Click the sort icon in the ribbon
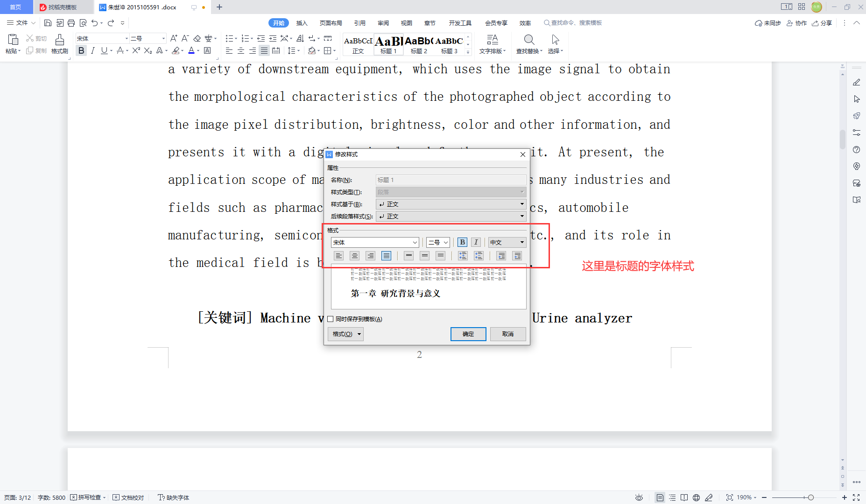Image resolution: width=866 pixels, height=504 pixels. point(300,38)
